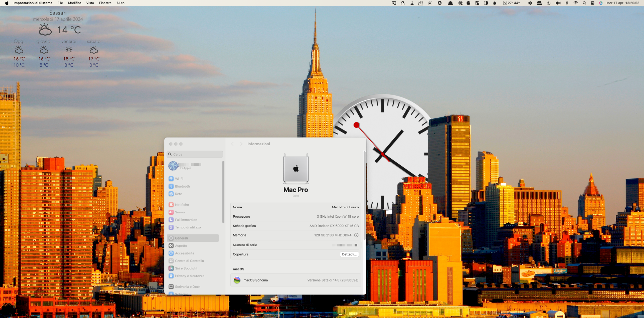Open the Vista menu
Screen dimensions: 644x318
click(90, 3)
